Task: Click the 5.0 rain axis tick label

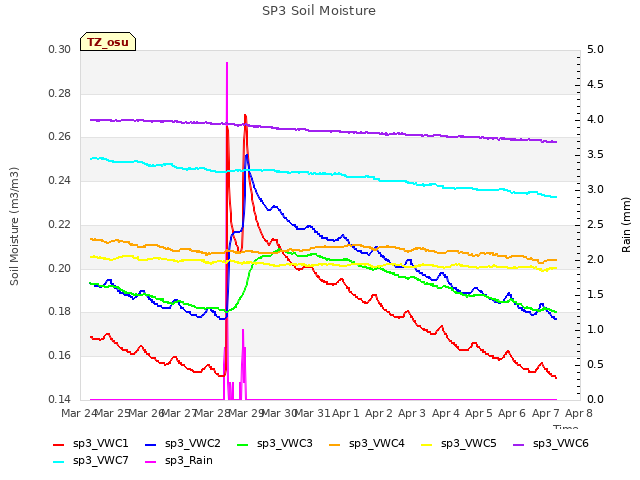Action: (x=595, y=49)
